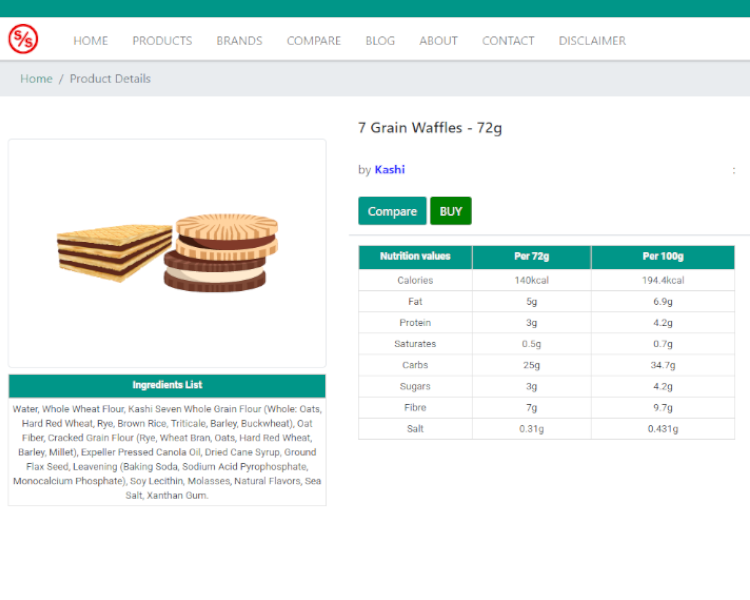Click the red S/S site logo

pos(23,39)
